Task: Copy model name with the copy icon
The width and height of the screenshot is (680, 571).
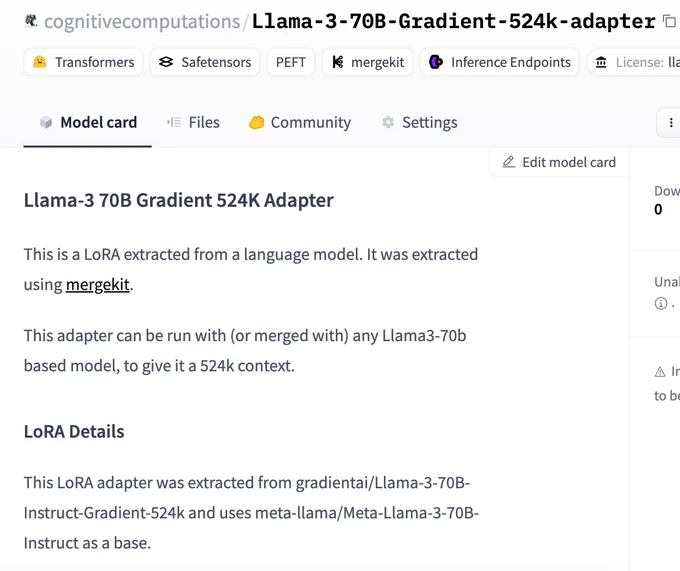Action: point(670,21)
